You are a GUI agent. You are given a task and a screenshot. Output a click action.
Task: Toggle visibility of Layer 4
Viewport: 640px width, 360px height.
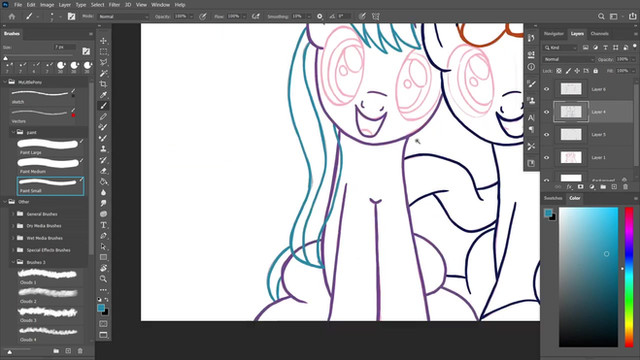point(547,112)
